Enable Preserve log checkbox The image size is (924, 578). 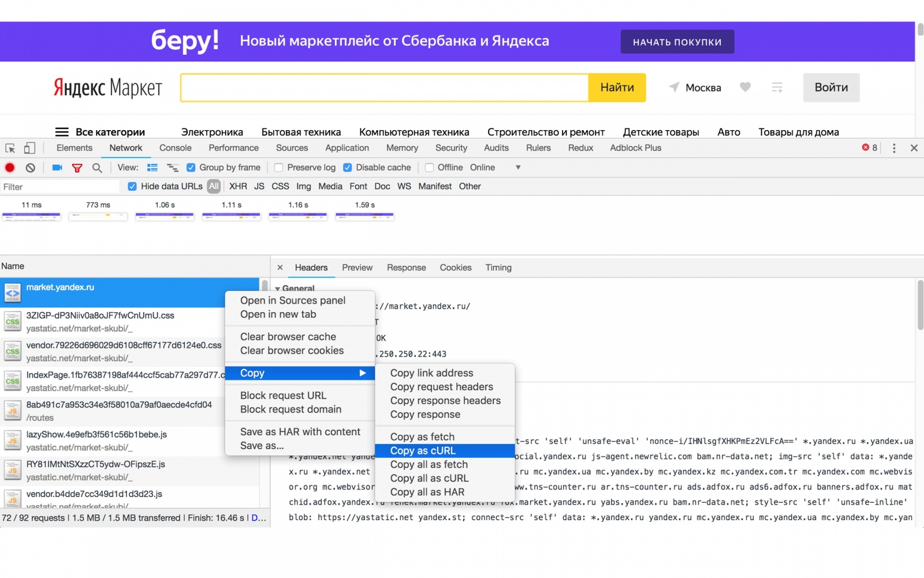[x=279, y=168]
